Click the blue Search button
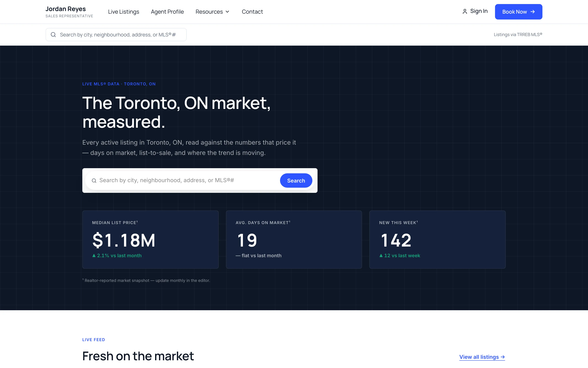Screen dimensions: 588x368 (x=296, y=180)
